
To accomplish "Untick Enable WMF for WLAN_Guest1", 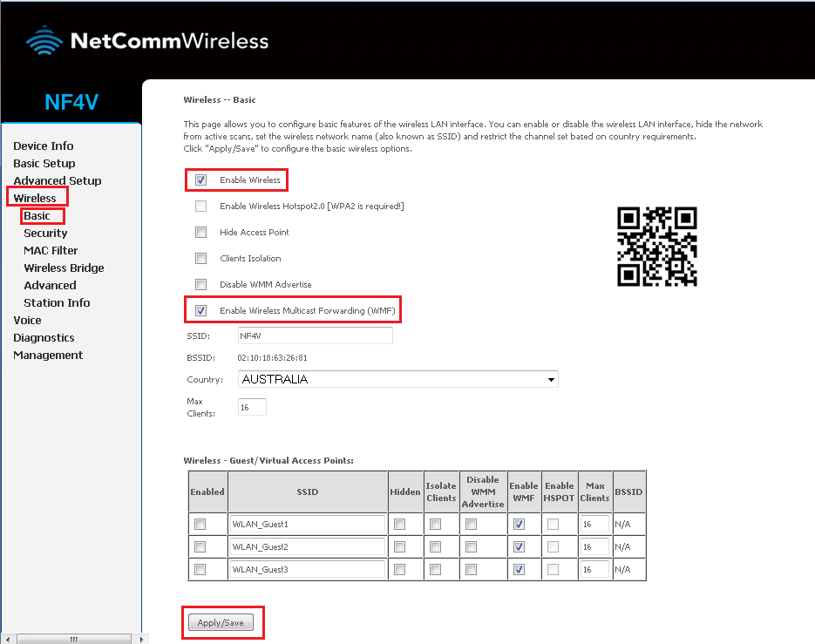I will pyautogui.click(x=519, y=524).
